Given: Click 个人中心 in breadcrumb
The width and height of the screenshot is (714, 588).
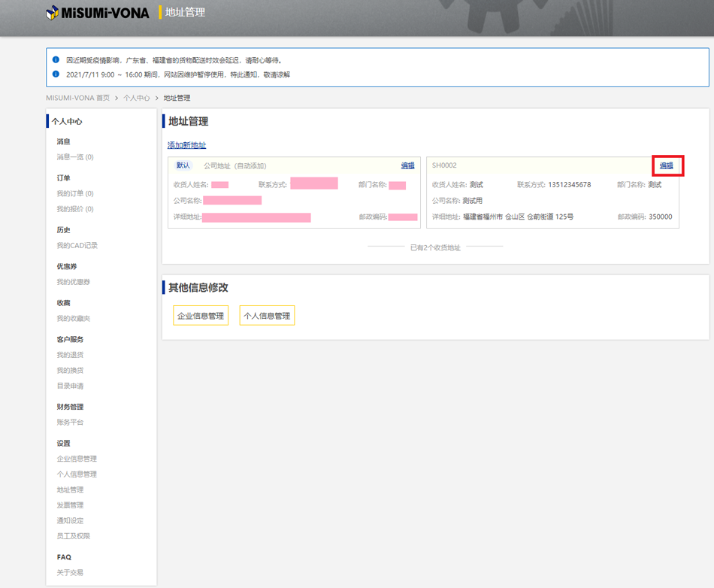Looking at the screenshot, I should 136,98.
